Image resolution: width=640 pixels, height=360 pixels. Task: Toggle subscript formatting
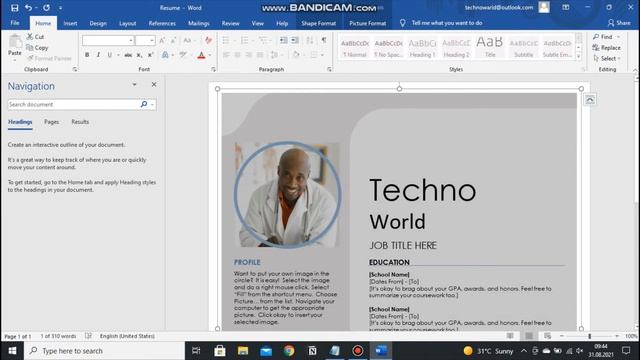pyautogui.click(x=139, y=55)
